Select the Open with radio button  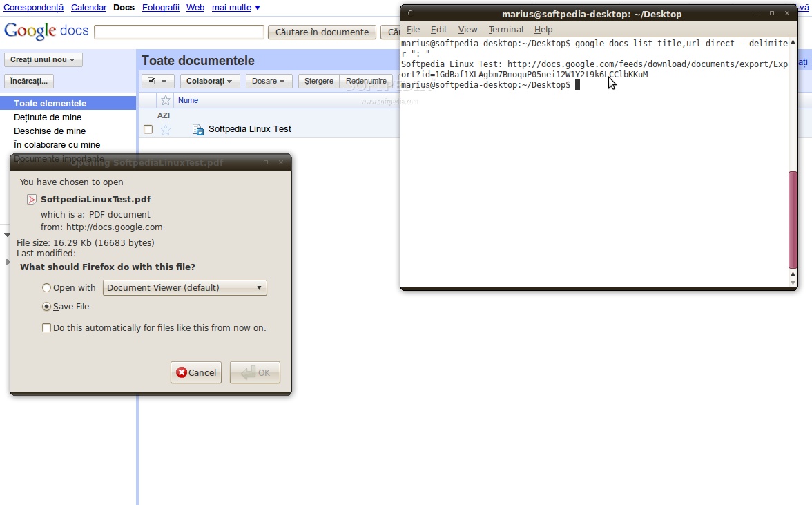tap(47, 288)
